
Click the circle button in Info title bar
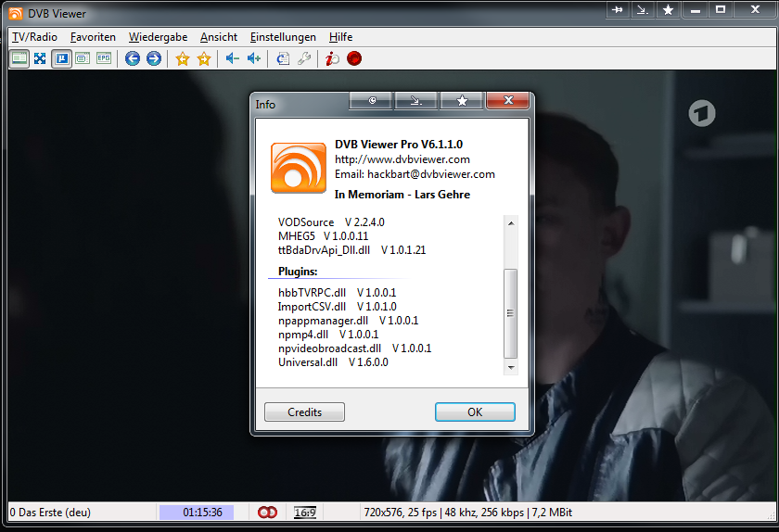tap(372, 100)
